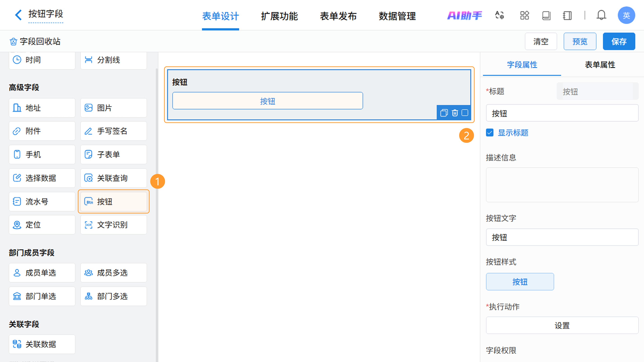This screenshot has height=362, width=644.
Task: Click the translation language icon
Action: pyautogui.click(x=499, y=15)
